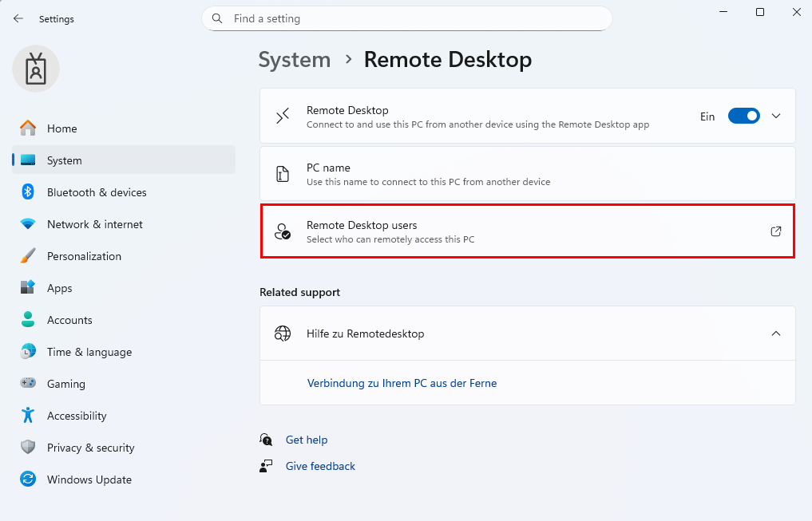
Task: Click the Gaming controller icon
Action: click(28, 384)
